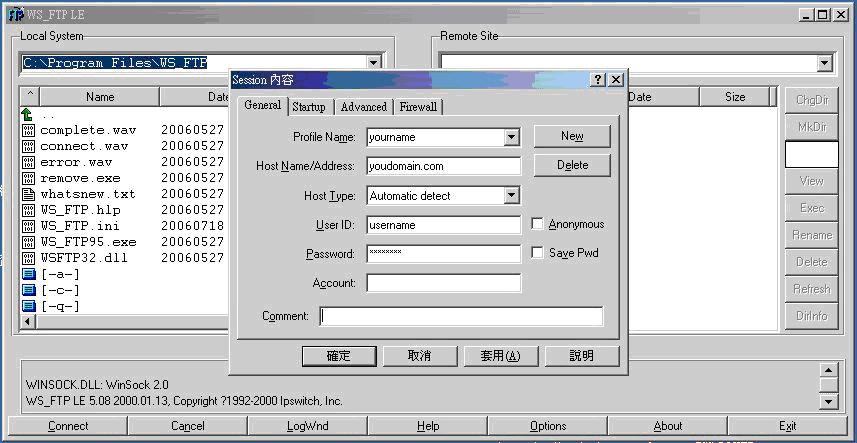This screenshot has height=443, width=857.
Task: Click the remote DirInfo button
Action: [x=812, y=316]
